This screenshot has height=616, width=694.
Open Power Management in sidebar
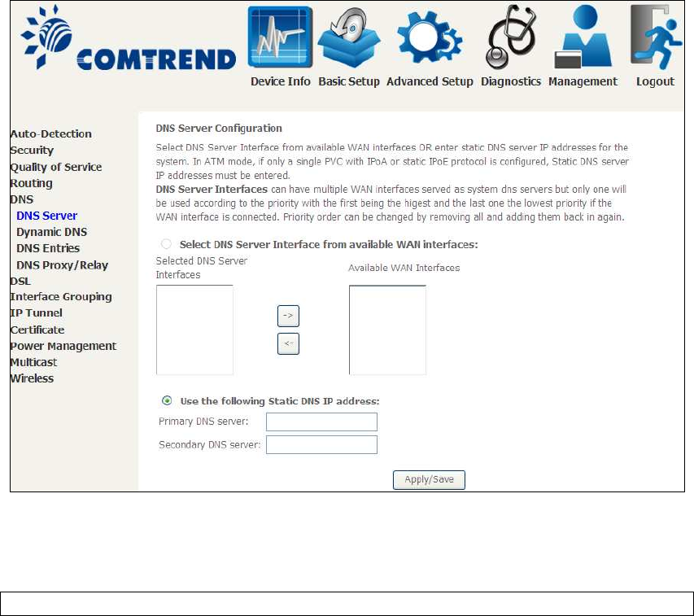pyautogui.click(x=63, y=346)
